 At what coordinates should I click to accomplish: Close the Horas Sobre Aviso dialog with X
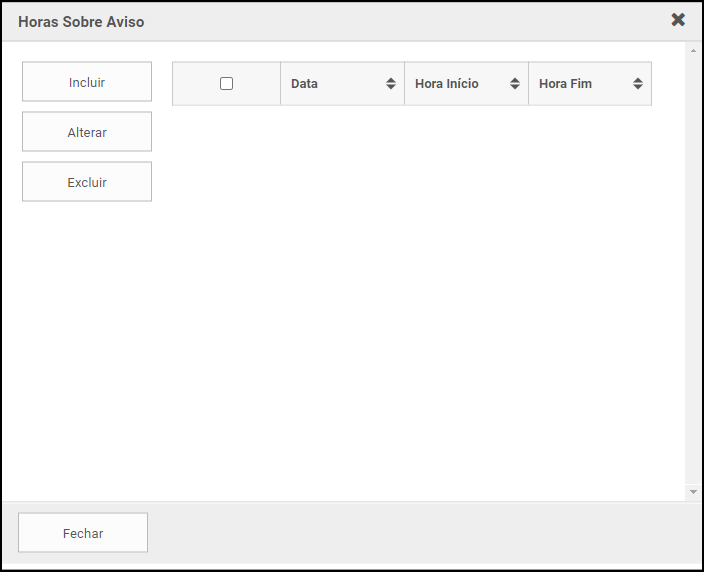click(x=678, y=20)
